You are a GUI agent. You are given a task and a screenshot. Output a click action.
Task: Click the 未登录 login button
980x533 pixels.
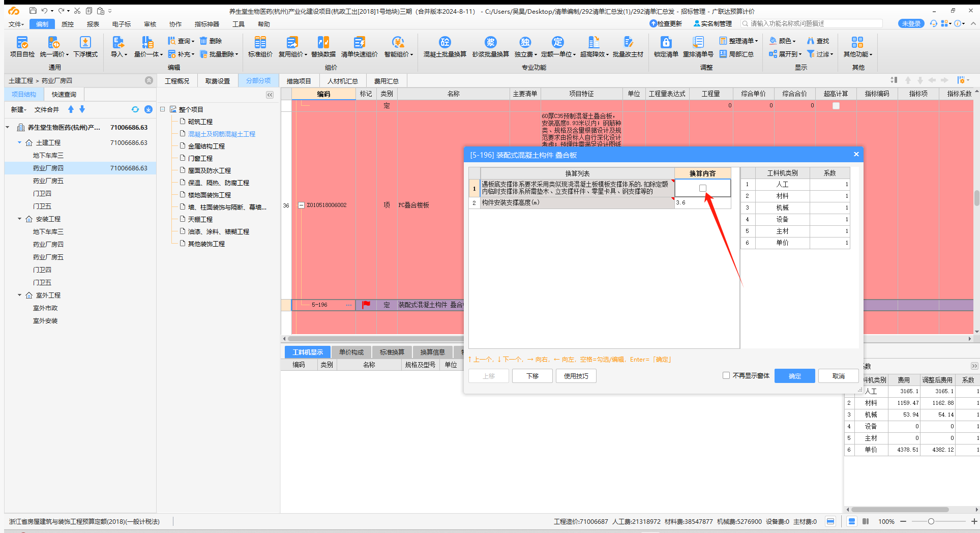(x=911, y=23)
